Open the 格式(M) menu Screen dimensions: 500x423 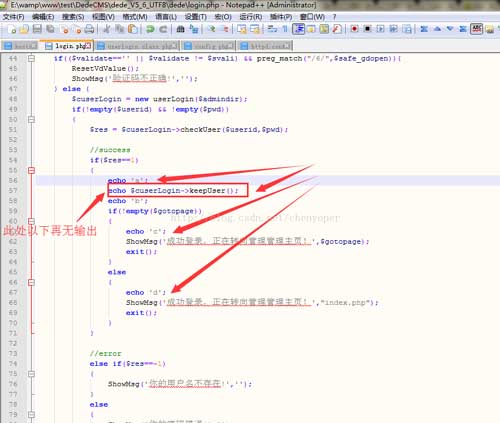(135, 17)
